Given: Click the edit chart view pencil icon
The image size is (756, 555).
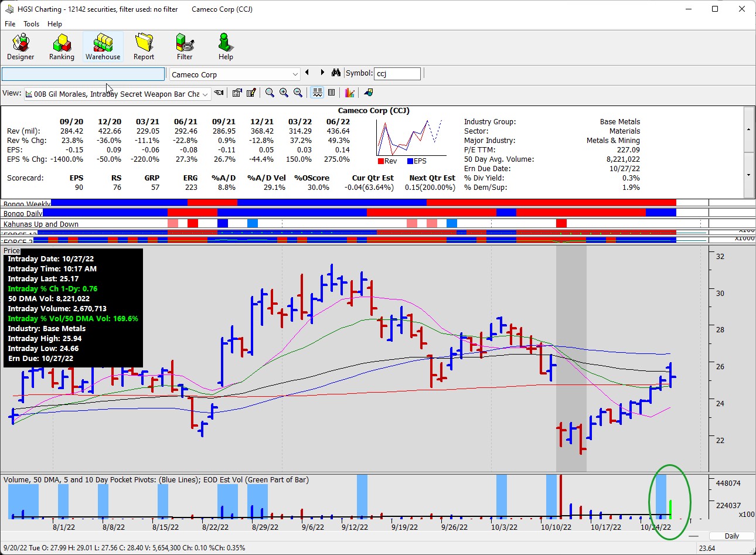Looking at the screenshot, I should [251, 93].
